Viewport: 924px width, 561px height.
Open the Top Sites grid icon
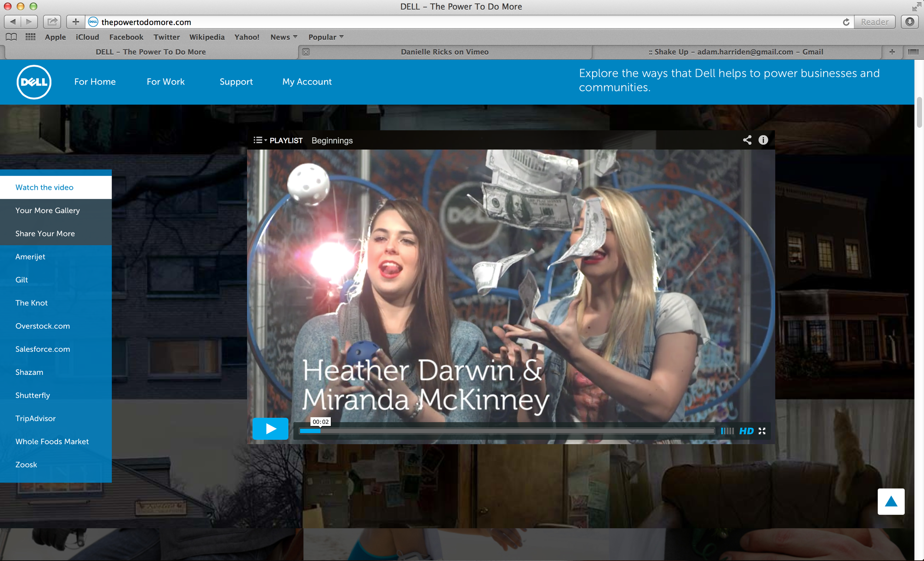click(30, 37)
